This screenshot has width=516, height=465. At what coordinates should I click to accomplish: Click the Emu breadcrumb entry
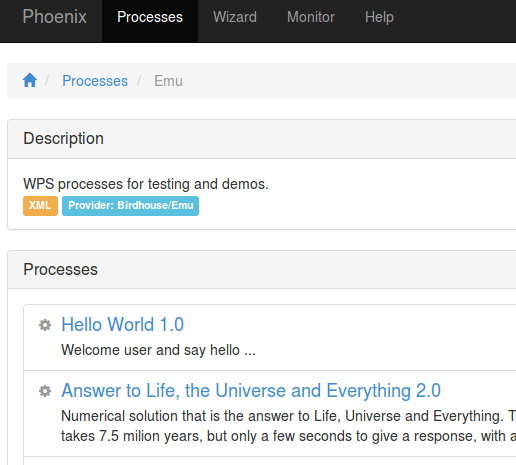(x=168, y=81)
